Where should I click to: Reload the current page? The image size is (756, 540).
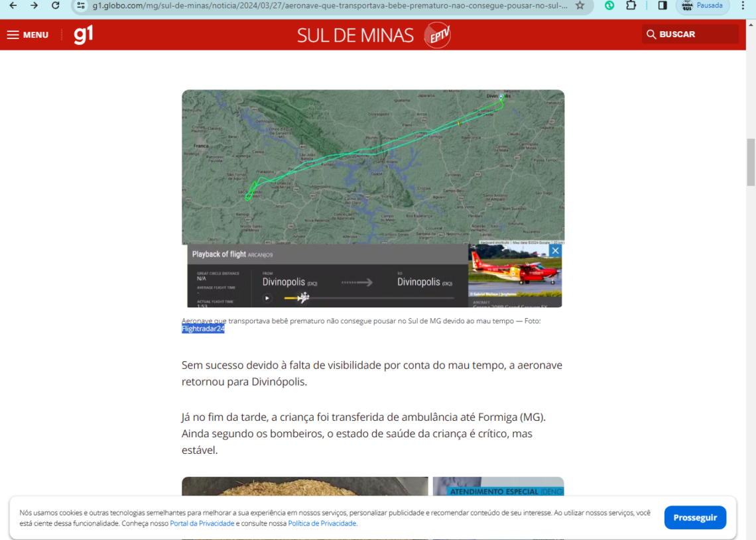(56, 6)
